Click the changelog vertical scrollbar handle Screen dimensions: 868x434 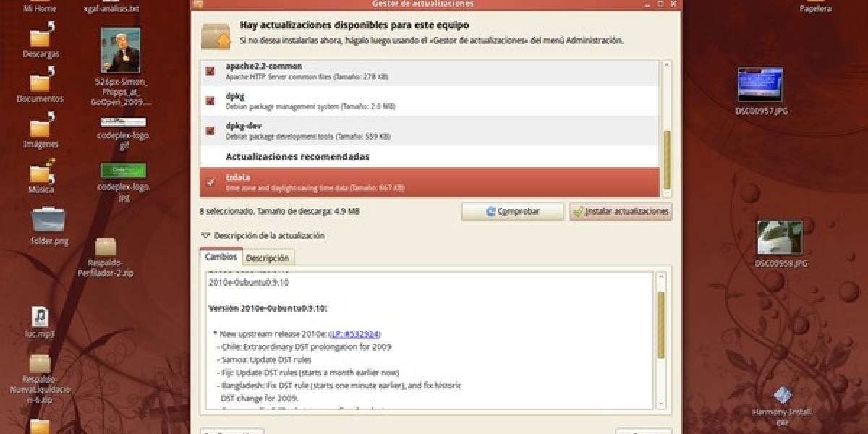(x=660, y=324)
